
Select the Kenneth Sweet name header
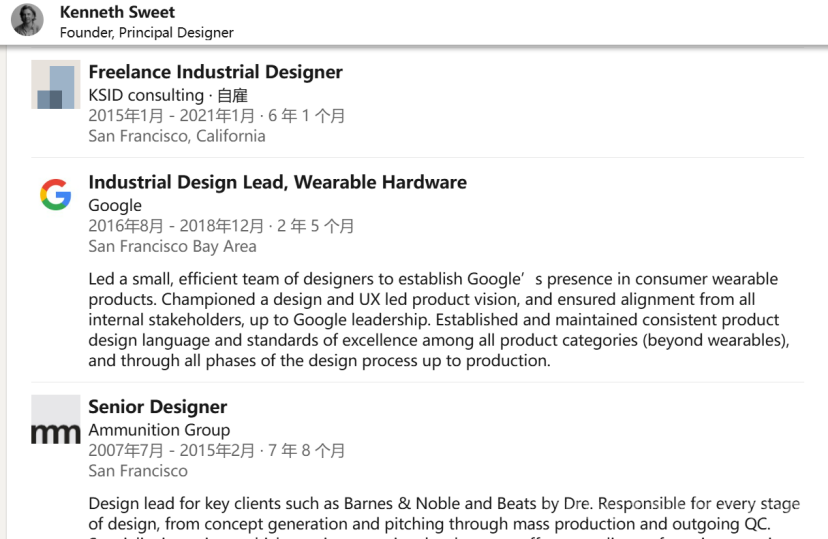pos(117,12)
